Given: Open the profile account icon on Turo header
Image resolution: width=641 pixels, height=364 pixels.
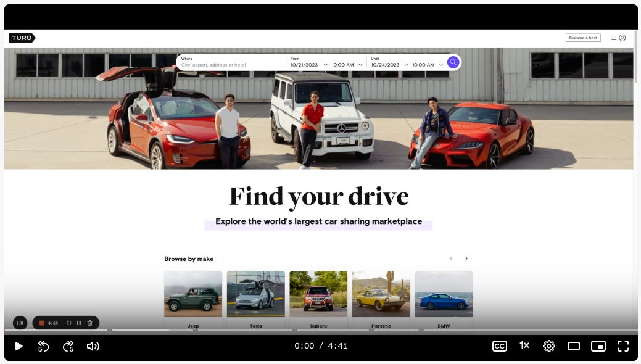Looking at the screenshot, I should (622, 38).
